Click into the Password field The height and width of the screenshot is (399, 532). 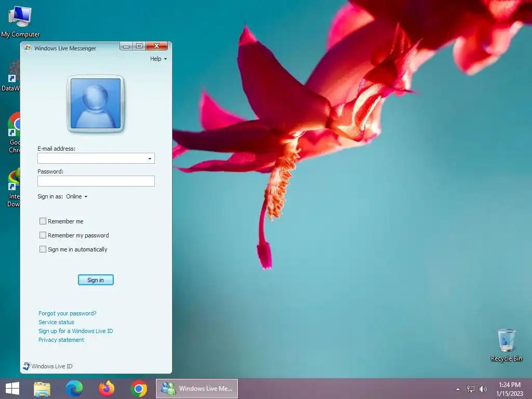[x=96, y=181]
